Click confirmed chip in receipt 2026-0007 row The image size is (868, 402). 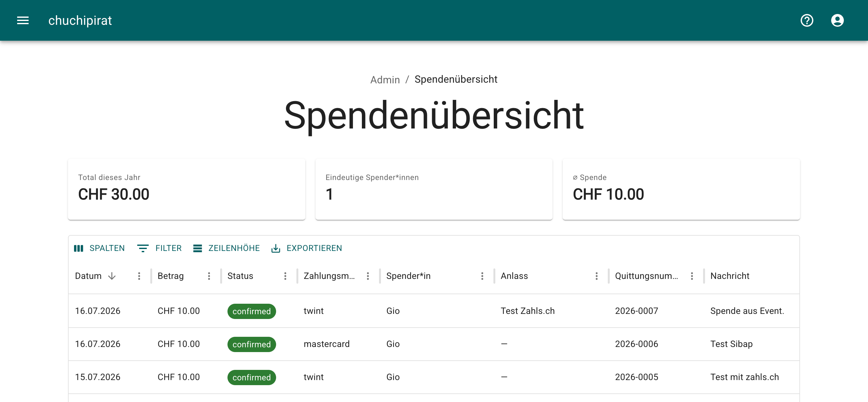(252, 311)
